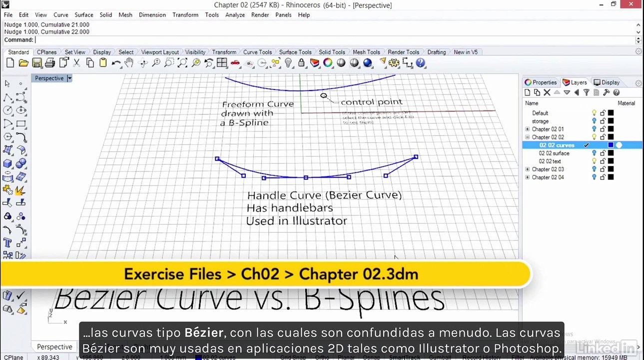The image size is (644, 360).
Task: Open the Analyze menu
Action: [x=235, y=15]
